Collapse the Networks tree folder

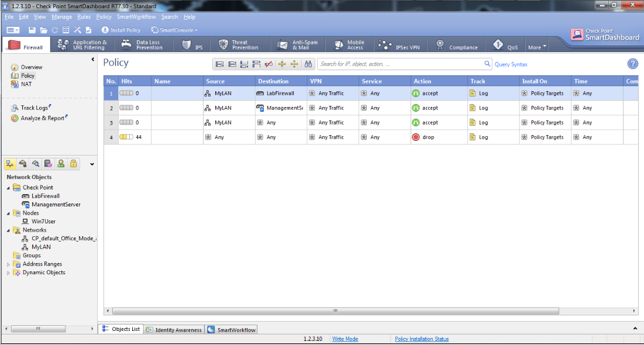point(9,230)
